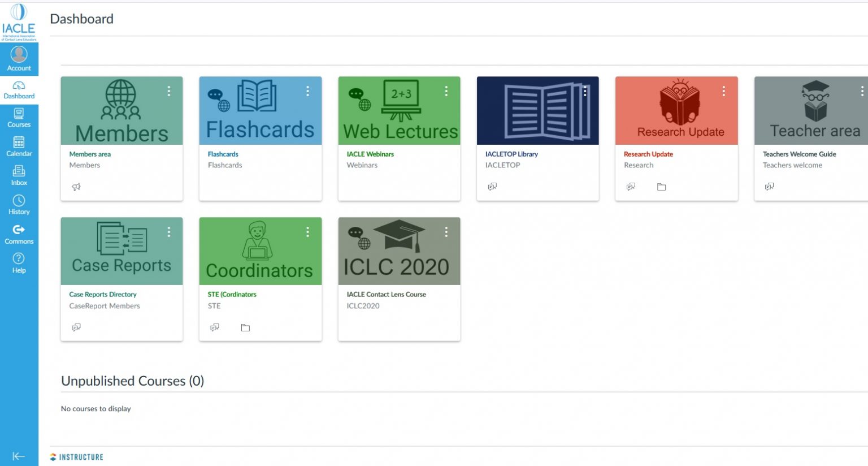The image size is (868, 466).
Task: View History via the sidebar clock icon
Action: pyautogui.click(x=19, y=205)
